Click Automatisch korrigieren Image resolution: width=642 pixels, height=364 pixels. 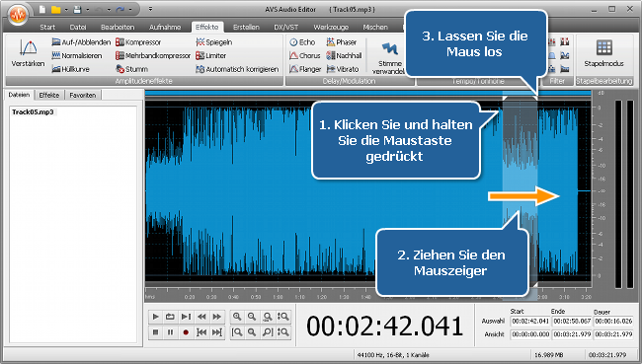click(237, 69)
